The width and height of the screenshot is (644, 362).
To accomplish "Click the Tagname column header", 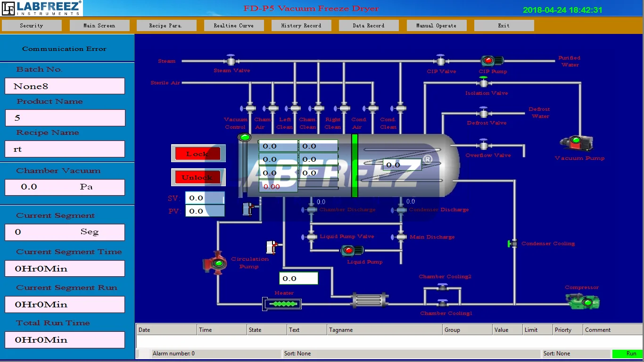I will click(x=385, y=330).
